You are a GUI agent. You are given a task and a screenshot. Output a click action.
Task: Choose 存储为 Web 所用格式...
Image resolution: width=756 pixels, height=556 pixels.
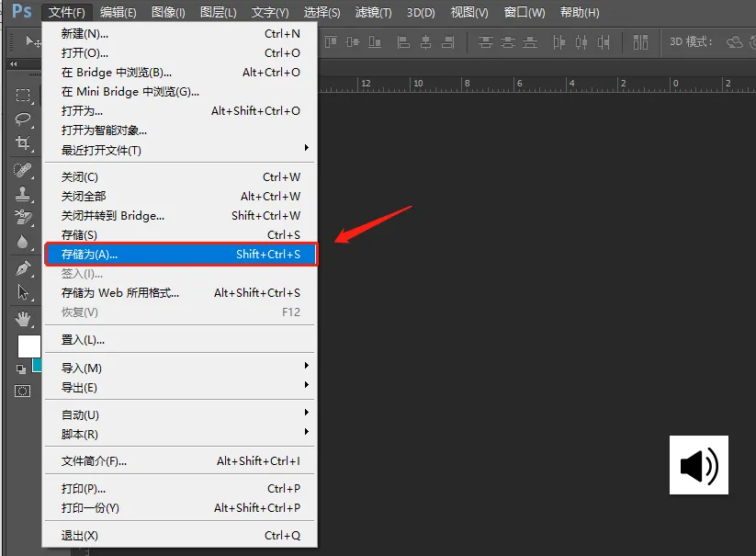pyautogui.click(x=180, y=293)
